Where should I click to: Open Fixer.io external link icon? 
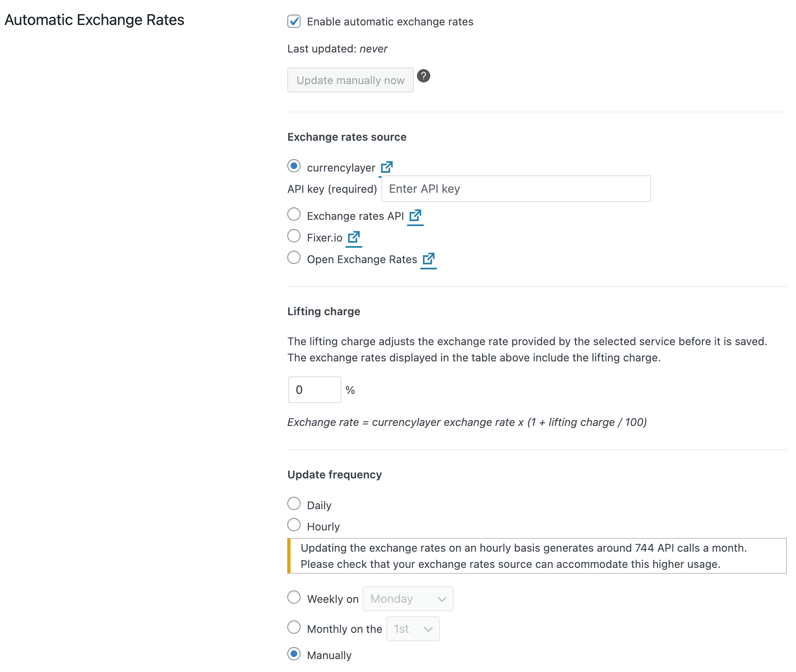353,237
